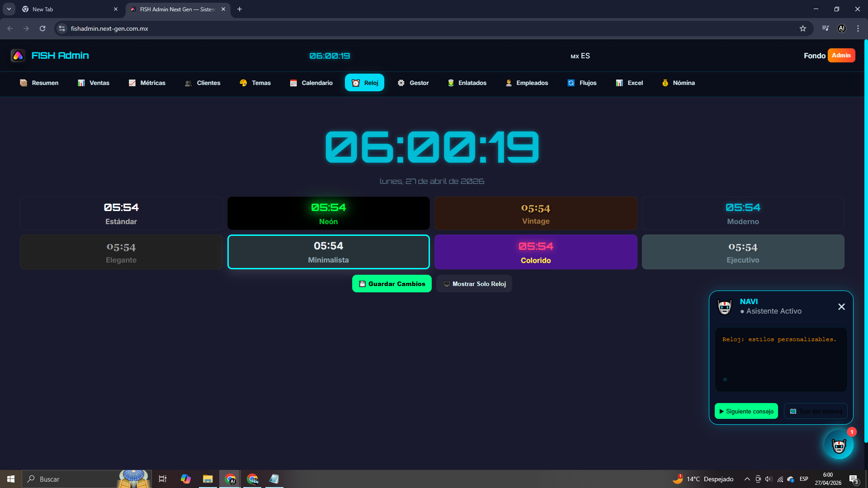The height and width of the screenshot is (488, 868).
Task: Expand Chrome tab search dropdown arrow
Action: pos(9,9)
